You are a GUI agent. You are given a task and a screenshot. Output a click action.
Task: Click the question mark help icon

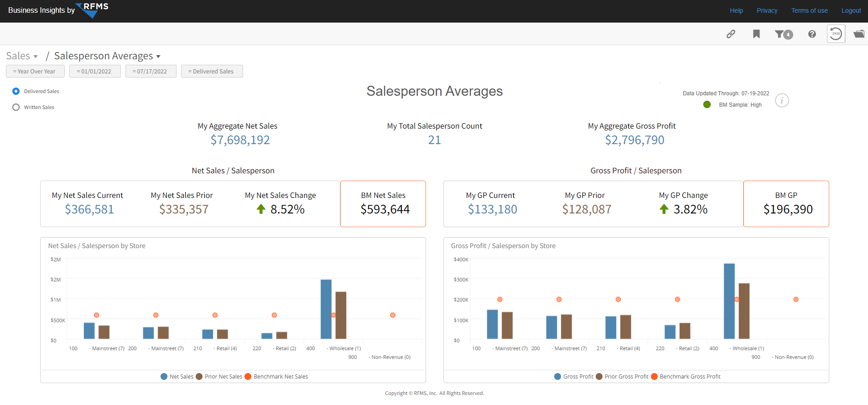[812, 34]
